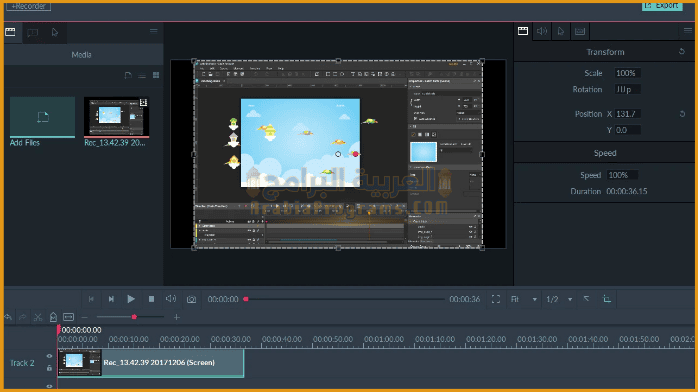Click the Speed percentage field

(x=622, y=175)
